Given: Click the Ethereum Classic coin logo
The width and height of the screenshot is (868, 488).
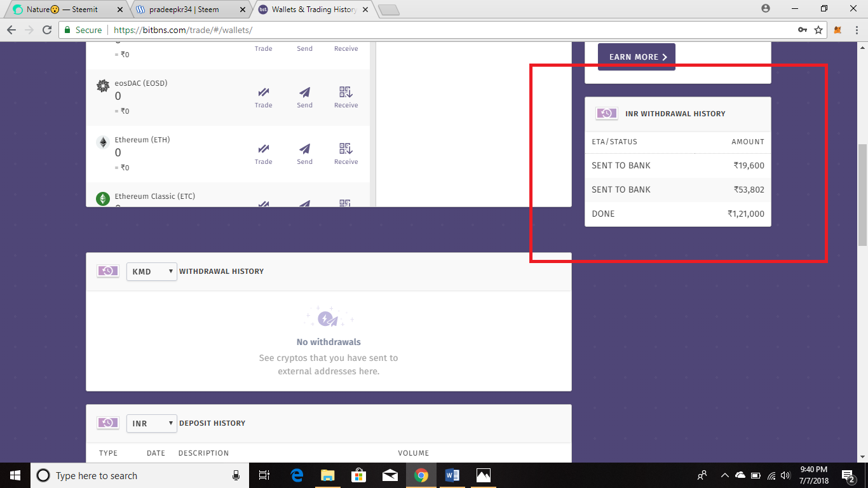Looking at the screenshot, I should click(103, 199).
